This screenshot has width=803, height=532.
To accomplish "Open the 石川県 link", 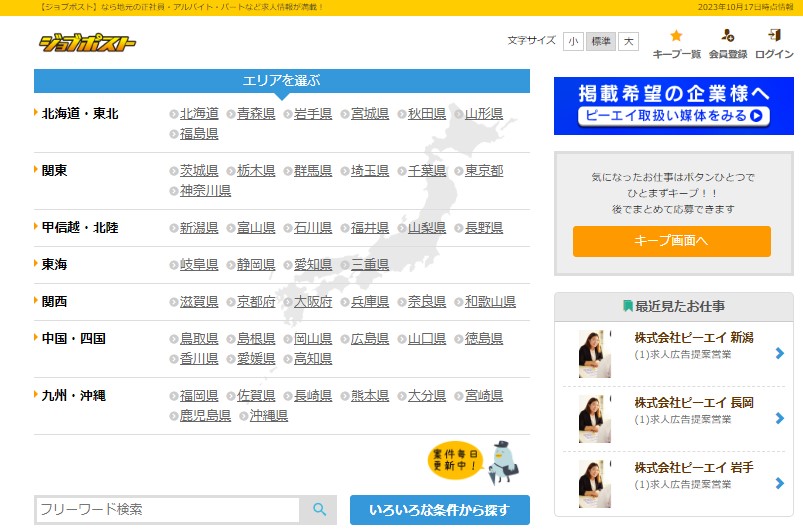I will click(x=313, y=227).
